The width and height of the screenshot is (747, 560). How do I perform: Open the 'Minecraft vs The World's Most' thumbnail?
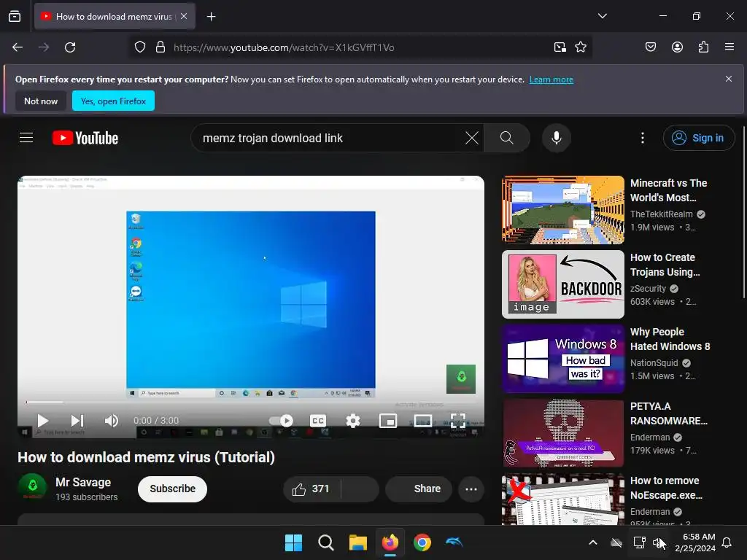click(562, 210)
